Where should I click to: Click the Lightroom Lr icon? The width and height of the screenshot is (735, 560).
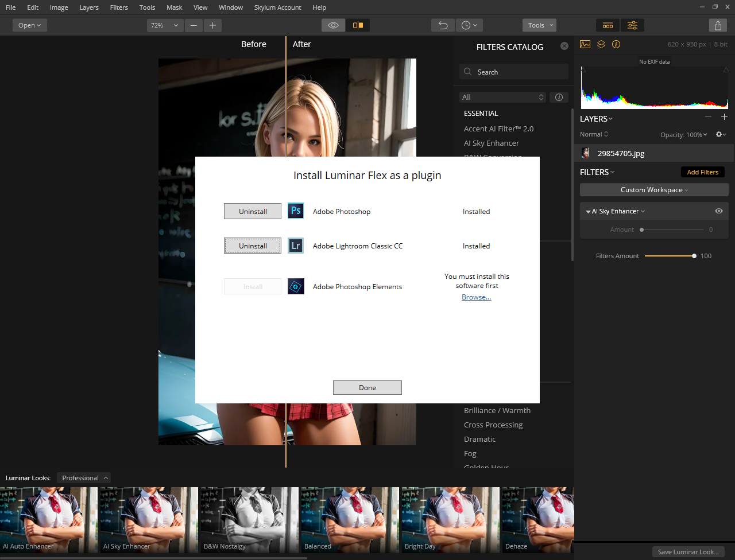click(x=296, y=246)
